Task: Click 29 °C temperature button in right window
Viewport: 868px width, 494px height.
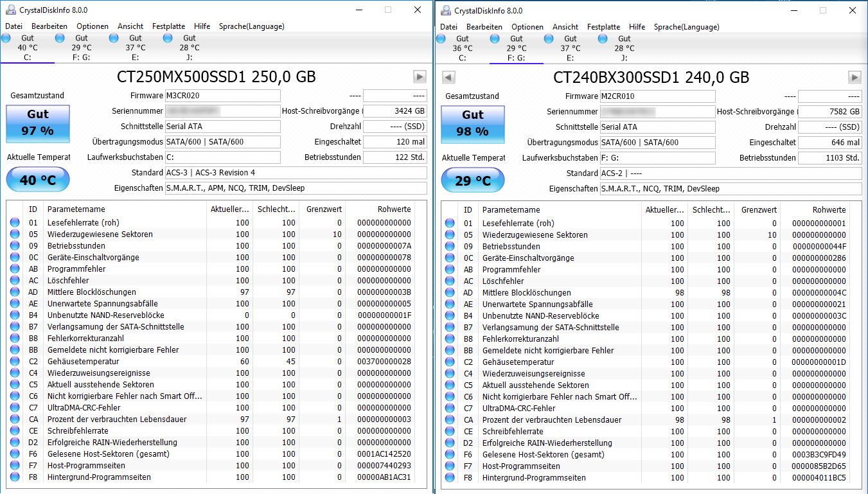Action: pyautogui.click(x=473, y=181)
